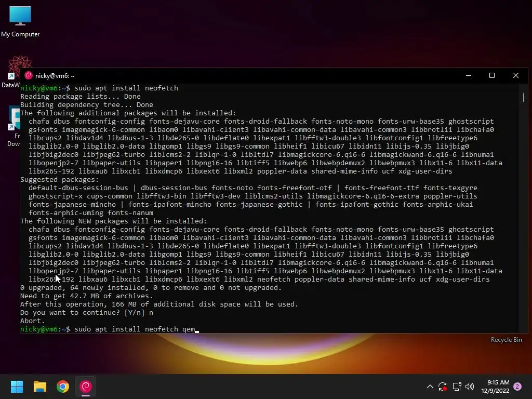
Task: Click the Recycle Bin desktop label
Action: click(506, 340)
